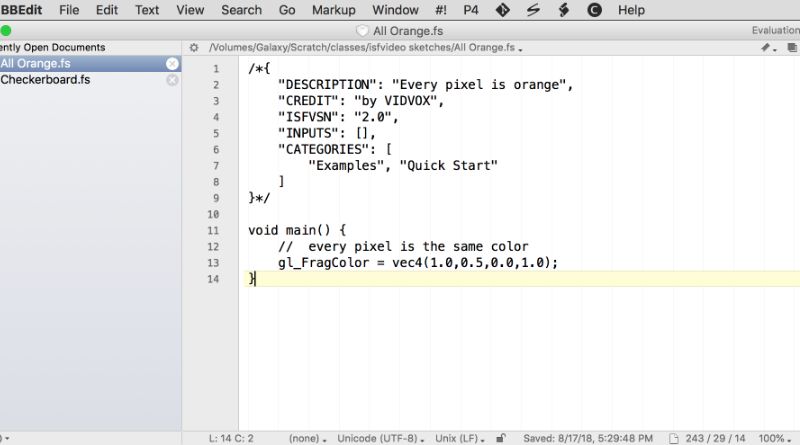Click on the "INPUTS": [] line
800x445 pixels.
tap(327, 133)
